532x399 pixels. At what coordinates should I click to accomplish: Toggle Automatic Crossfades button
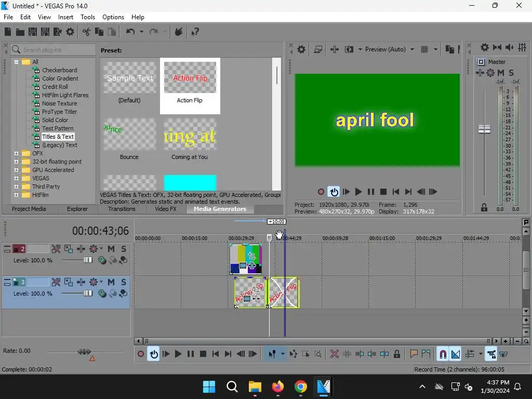[456, 354]
